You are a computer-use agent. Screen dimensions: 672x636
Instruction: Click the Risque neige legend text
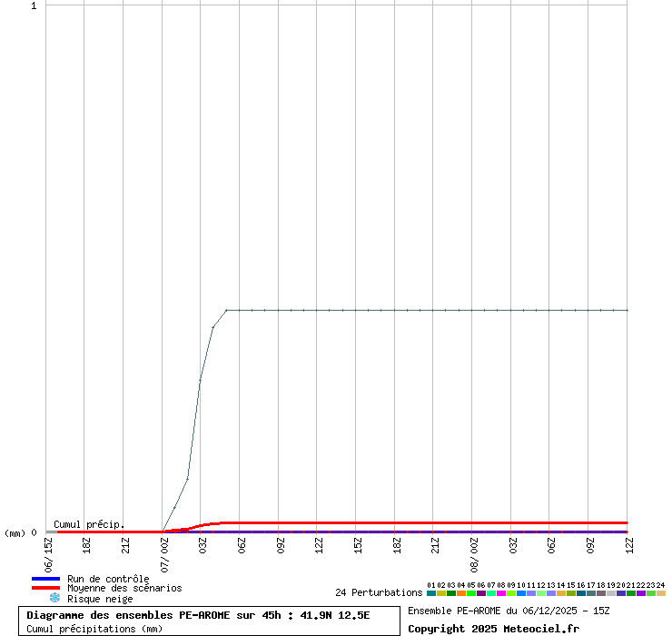coord(100,599)
